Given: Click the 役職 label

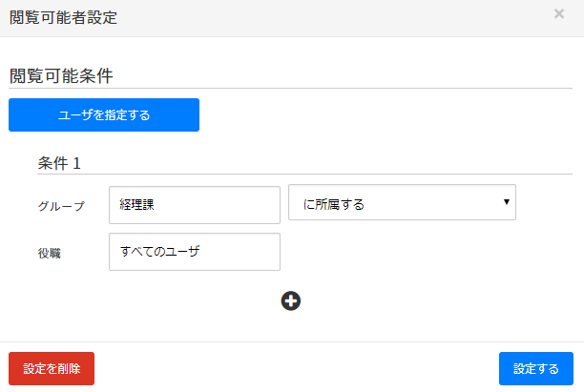Looking at the screenshot, I should click(50, 253).
